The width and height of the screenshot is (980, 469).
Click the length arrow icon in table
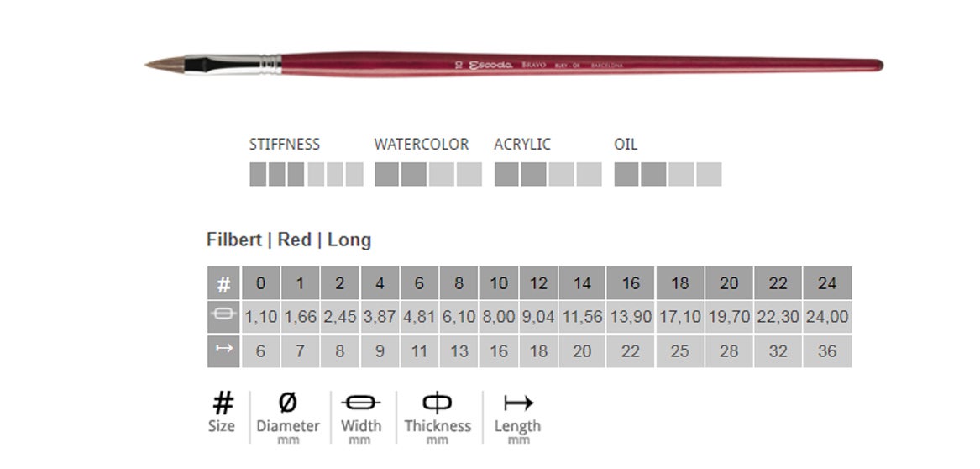223,350
